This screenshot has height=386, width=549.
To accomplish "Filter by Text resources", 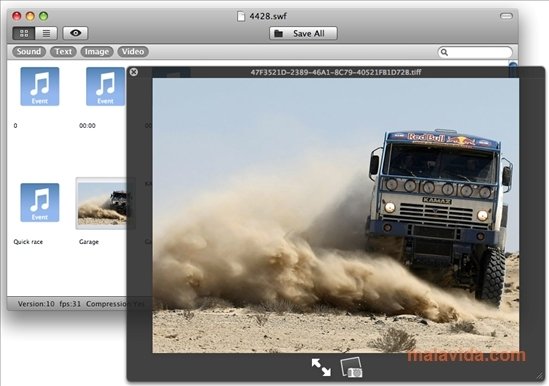I will click(x=63, y=51).
